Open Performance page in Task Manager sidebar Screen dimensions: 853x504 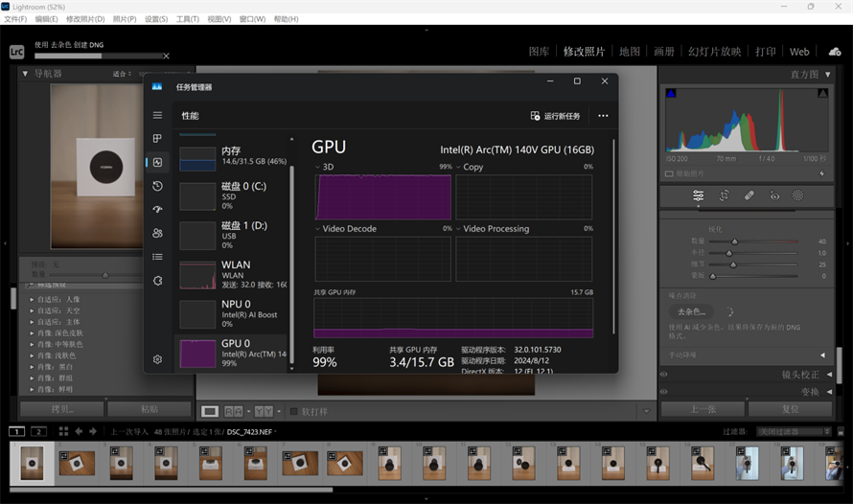(158, 162)
